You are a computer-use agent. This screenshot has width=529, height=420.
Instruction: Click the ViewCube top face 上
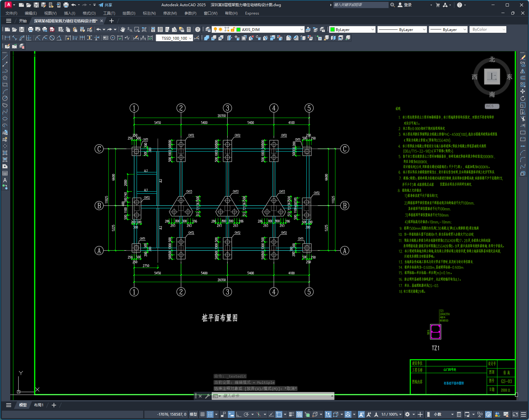pyautogui.click(x=492, y=77)
